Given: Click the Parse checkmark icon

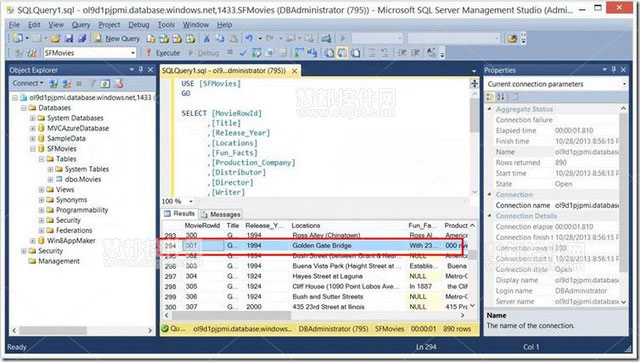Looking at the screenshot, I should point(243,53).
